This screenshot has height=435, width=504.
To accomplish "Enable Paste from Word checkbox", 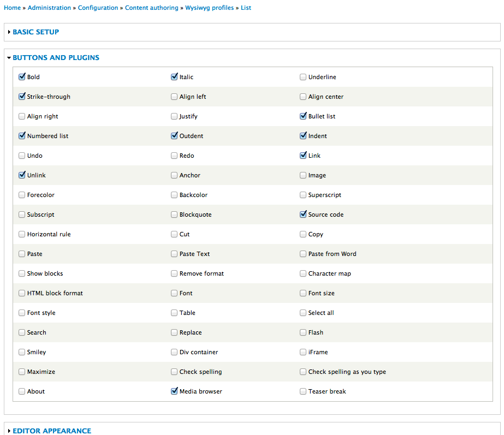I will [x=303, y=254].
